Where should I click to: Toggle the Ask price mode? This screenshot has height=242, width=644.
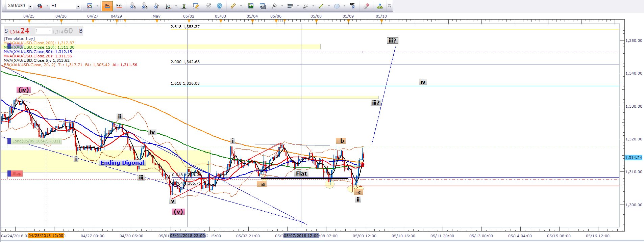(119, 6)
